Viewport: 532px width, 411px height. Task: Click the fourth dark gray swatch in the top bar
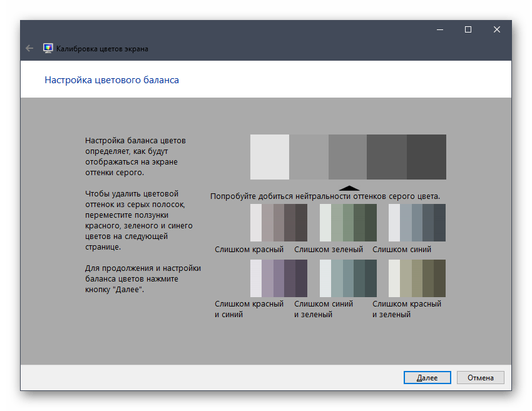pos(387,157)
